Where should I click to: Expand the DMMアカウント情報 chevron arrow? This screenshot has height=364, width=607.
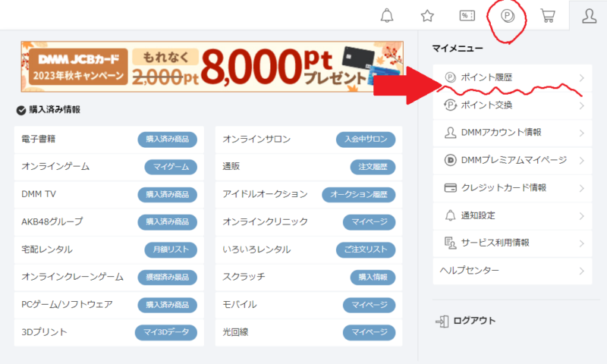click(x=581, y=133)
